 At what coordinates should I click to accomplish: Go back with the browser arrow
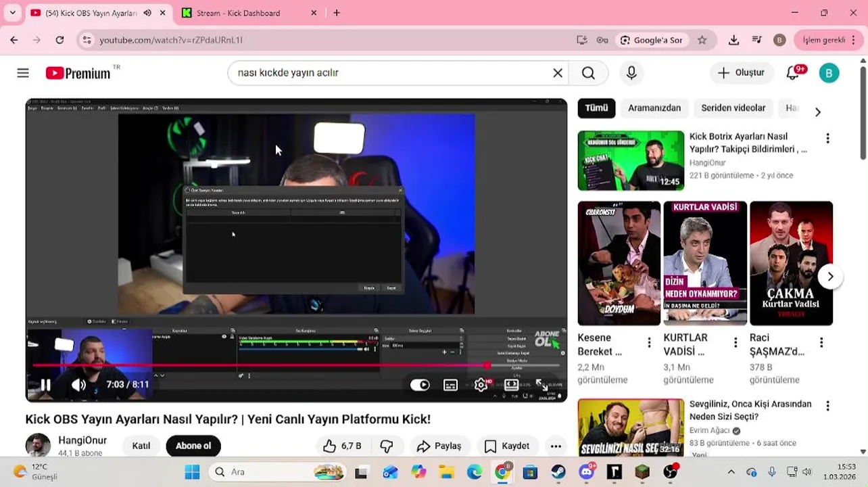click(14, 40)
